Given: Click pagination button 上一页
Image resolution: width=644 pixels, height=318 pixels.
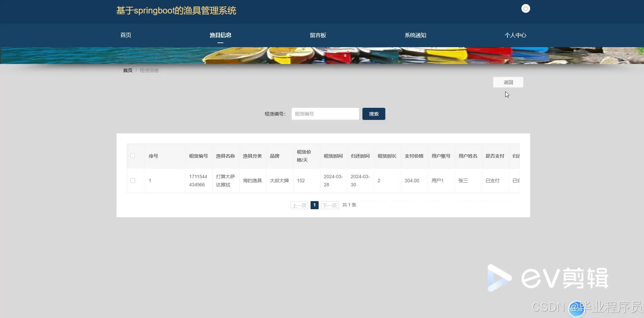Looking at the screenshot, I should [x=299, y=205].
